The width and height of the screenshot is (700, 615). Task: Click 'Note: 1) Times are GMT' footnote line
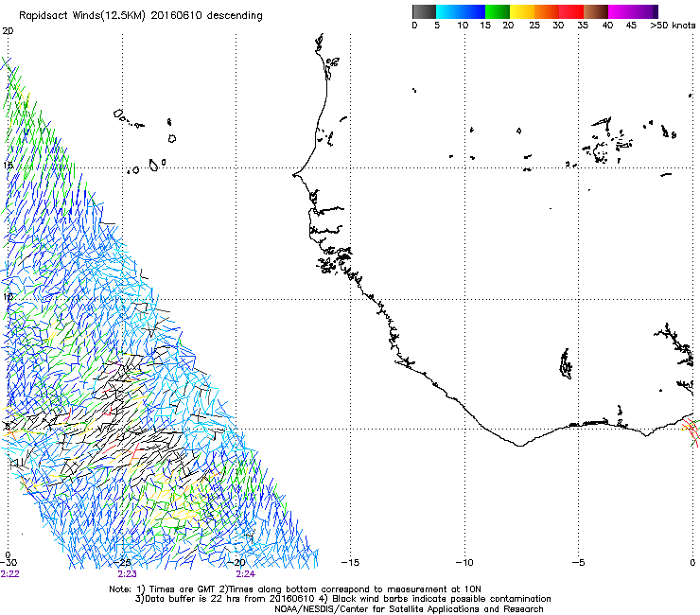295,589
